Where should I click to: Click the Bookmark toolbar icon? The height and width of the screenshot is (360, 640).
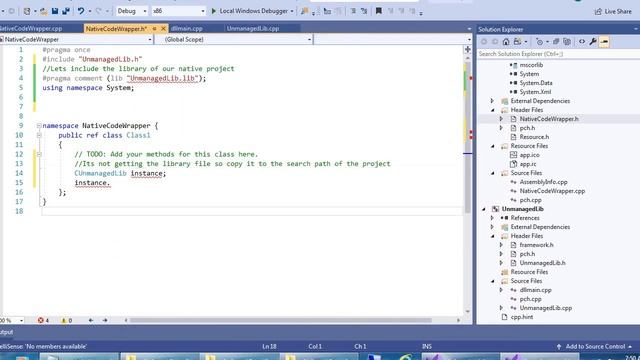click(378, 11)
